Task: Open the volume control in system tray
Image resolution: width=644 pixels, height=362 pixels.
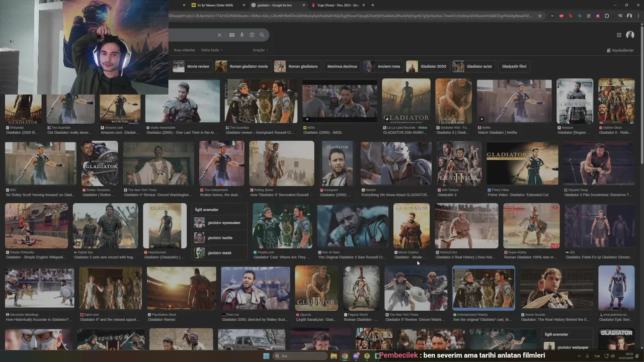Action: [x=612, y=356]
